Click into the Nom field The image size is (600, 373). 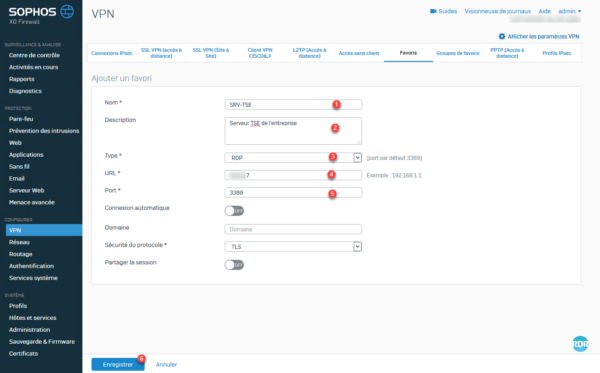(x=293, y=104)
